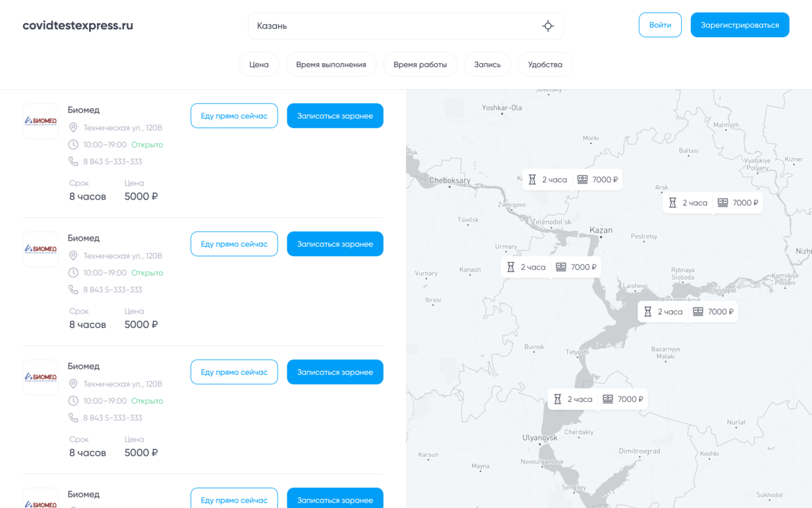Click phone number 8 843 5-333-333 in second listing

click(x=113, y=289)
